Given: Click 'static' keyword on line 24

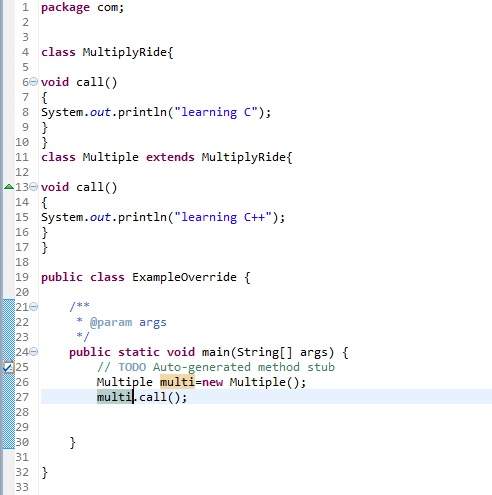Looking at the screenshot, I should coord(139,352).
